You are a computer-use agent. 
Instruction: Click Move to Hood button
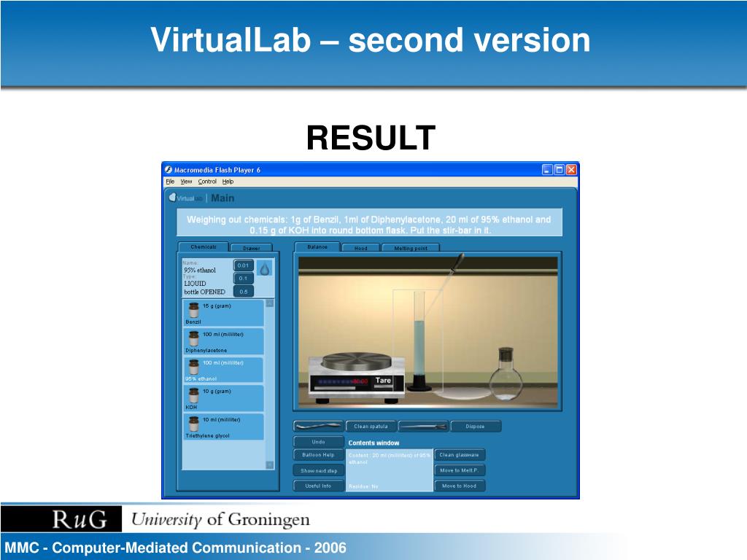[460, 486]
